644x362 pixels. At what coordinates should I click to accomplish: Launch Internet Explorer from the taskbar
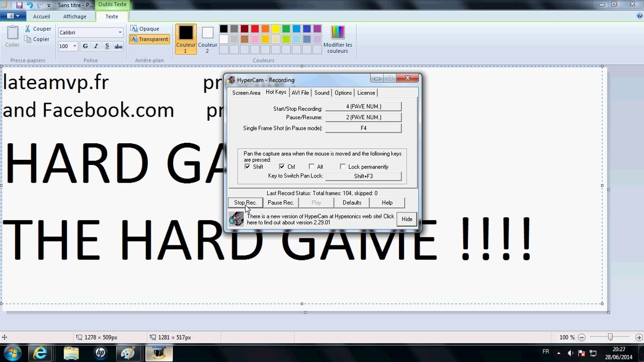point(40,353)
